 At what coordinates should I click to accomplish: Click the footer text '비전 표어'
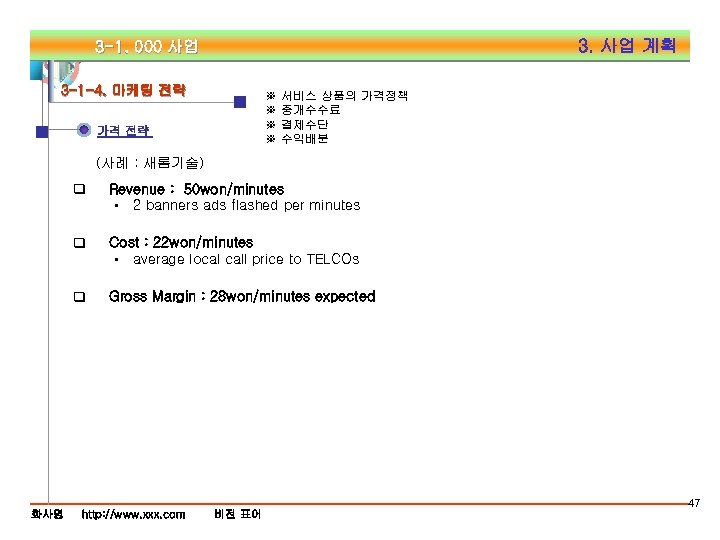click(237, 514)
